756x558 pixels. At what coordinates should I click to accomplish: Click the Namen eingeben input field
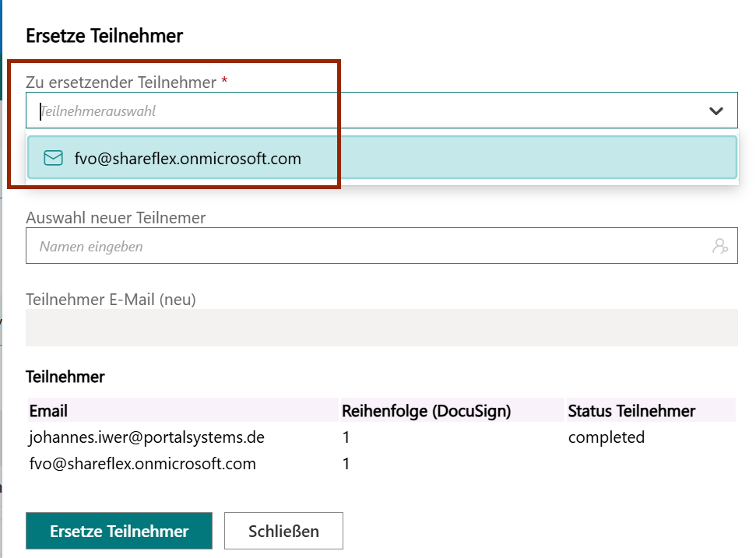point(366,247)
